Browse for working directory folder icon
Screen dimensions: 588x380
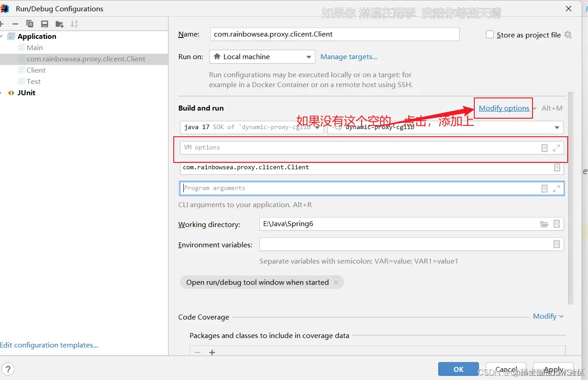544,224
